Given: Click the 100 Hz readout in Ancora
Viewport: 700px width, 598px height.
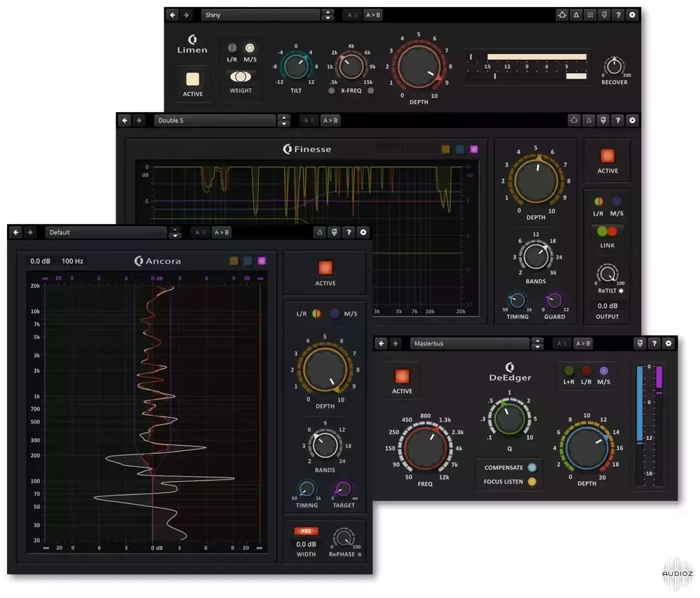Looking at the screenshot, I should (72, 260).
